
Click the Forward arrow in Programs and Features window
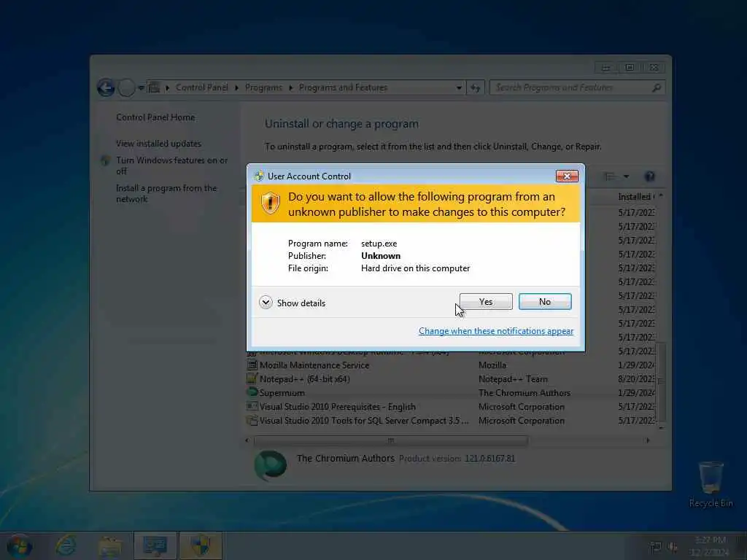pos(126,87)
